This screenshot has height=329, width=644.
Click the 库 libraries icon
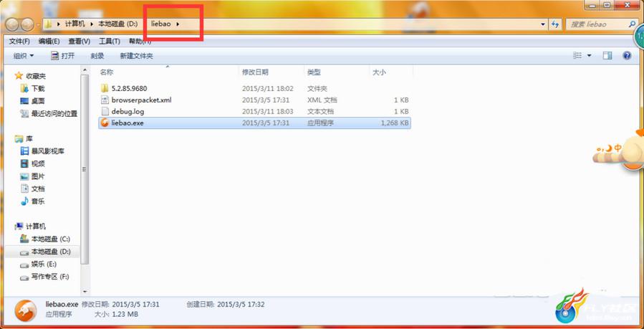[19, 138]
